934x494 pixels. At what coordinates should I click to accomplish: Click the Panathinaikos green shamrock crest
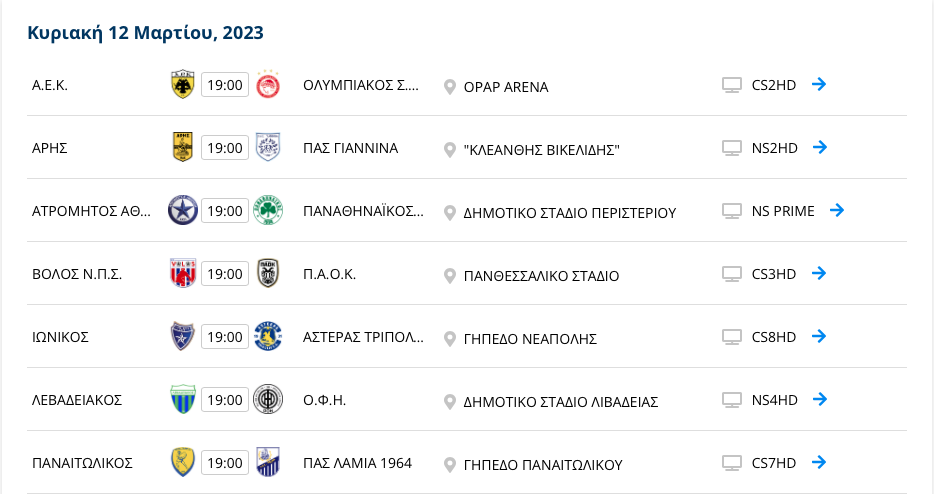[x=268, y=210]
